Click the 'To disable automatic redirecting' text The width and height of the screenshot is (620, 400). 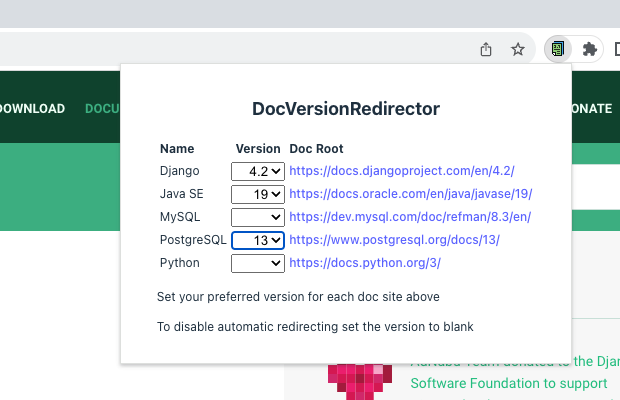pyautogui.click(x=315, y=327)
